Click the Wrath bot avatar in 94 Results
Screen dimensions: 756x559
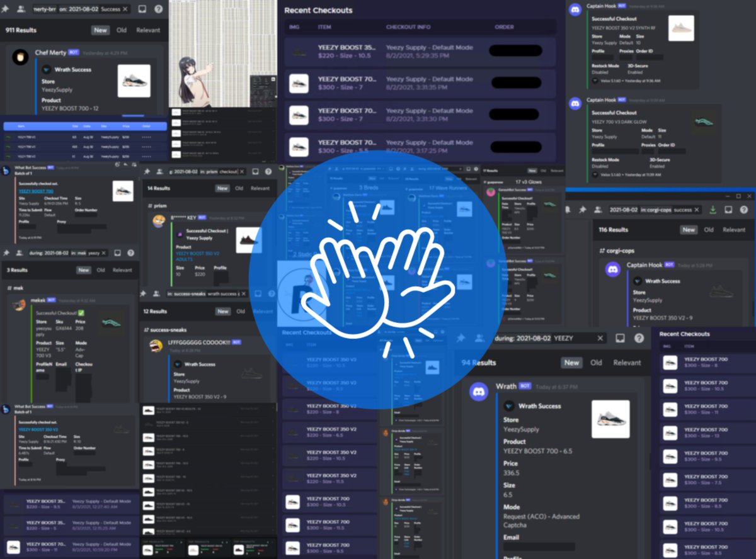point(479,392)
